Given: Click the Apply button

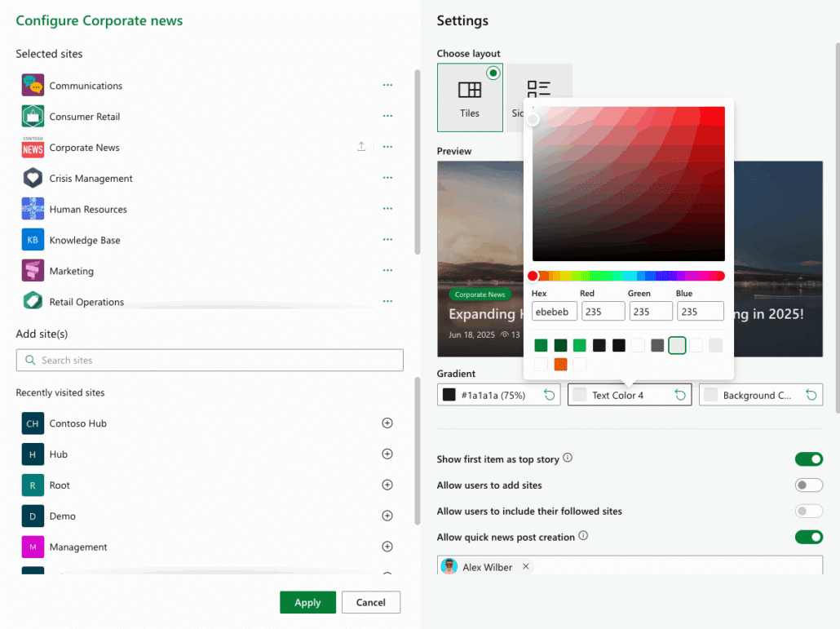Looking at the screenshot, I should click(307, 602).
